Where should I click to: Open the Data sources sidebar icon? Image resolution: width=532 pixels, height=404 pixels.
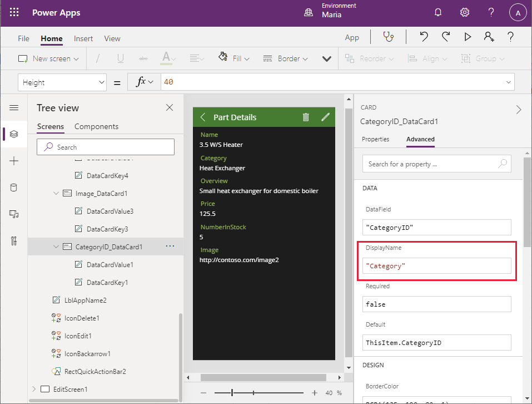[14, 188]
